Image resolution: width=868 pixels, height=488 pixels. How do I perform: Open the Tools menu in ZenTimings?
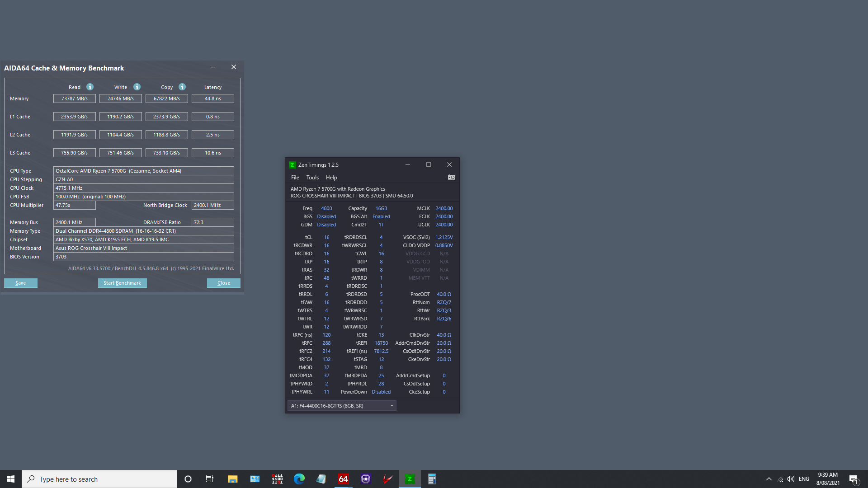(x=312, y=178)
